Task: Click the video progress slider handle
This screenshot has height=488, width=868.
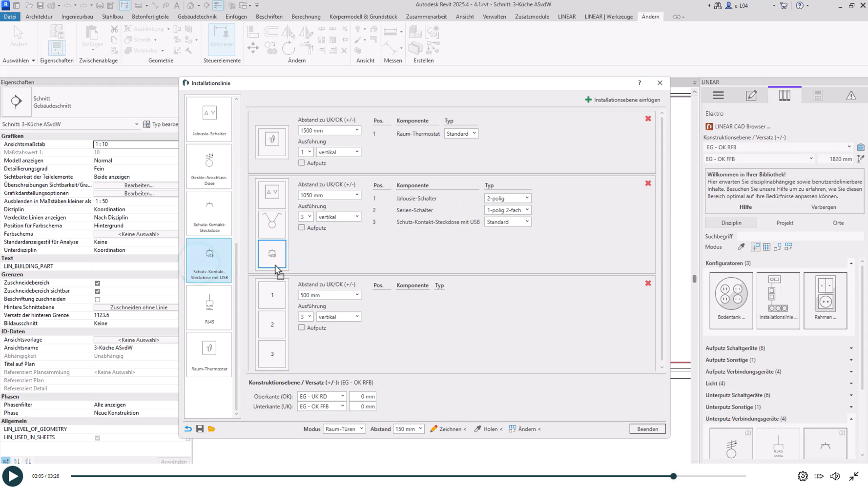Action: coord(673,476)
